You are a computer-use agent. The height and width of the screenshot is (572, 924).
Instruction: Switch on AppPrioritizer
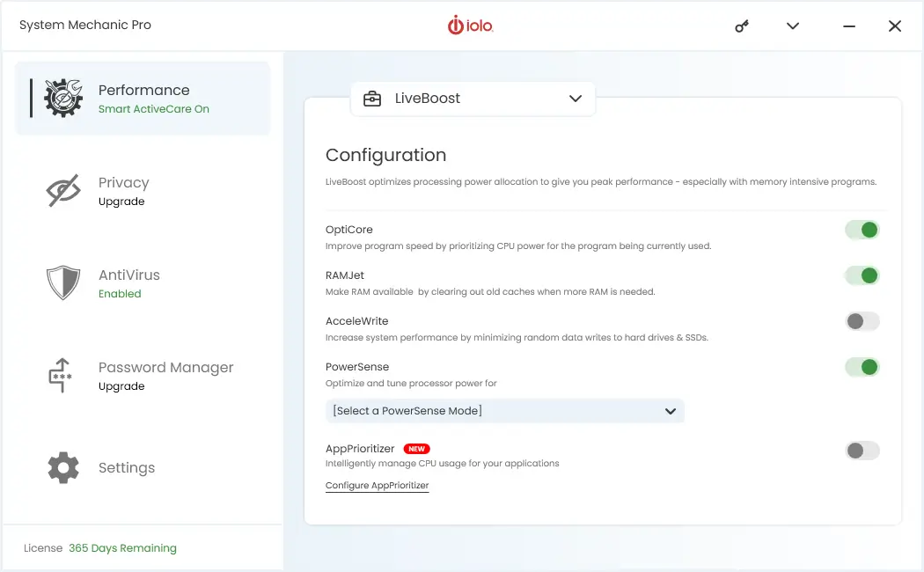pyautogui.click(x=862, y=450)
